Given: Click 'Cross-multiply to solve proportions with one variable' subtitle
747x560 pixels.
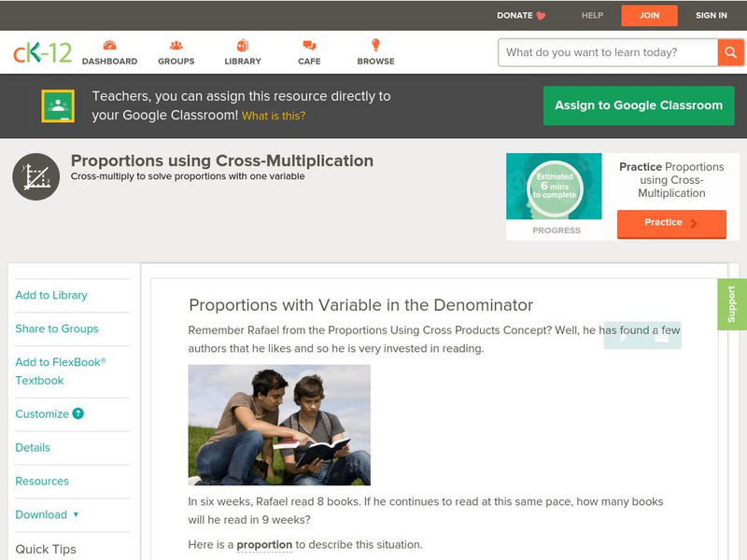Looking at the screenshot, I should pos(188,176).
